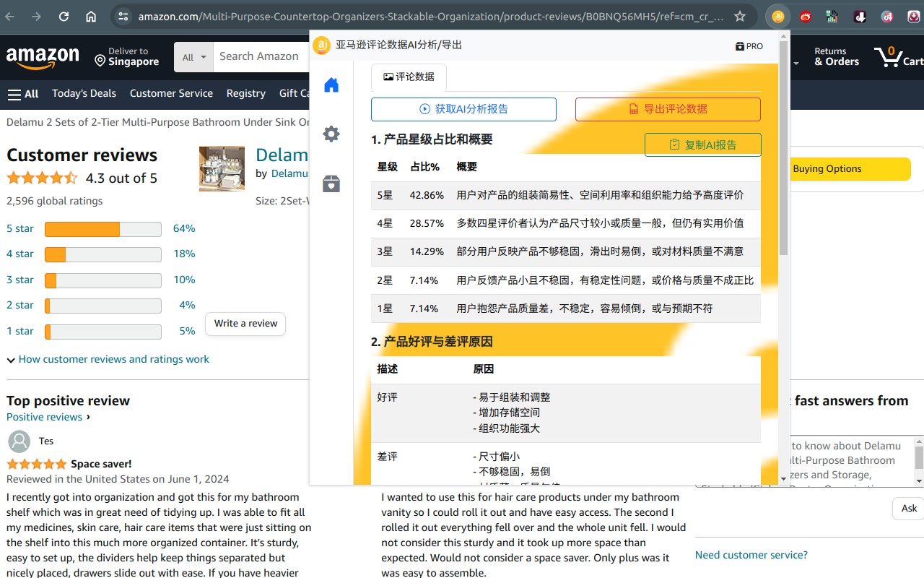
Task: Click the 64% five-star percentage link
Action: point(184,228)
